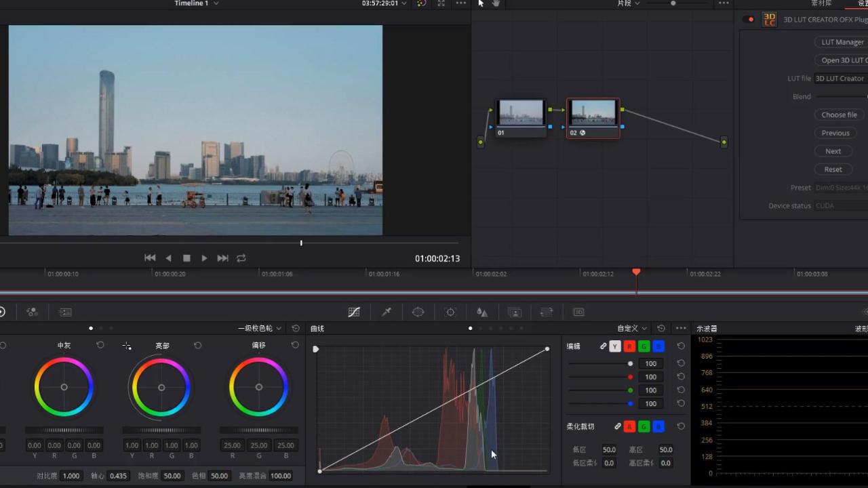Open the Tracker palette icon

coord(450,312)
